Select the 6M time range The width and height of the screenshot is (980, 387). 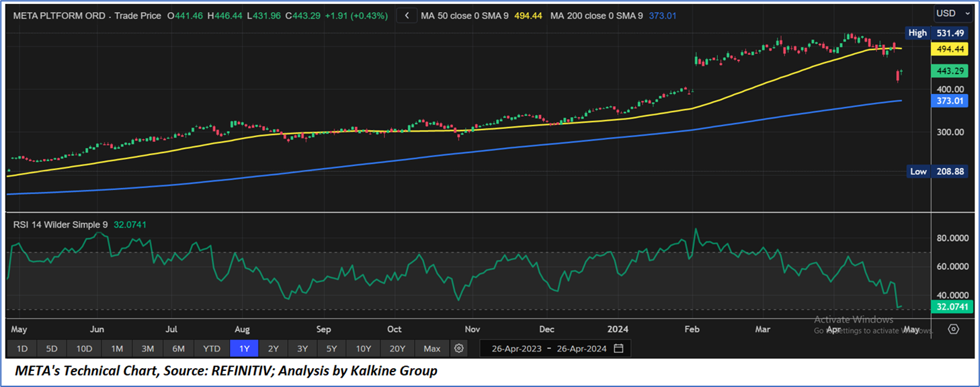tap(179, 348)
